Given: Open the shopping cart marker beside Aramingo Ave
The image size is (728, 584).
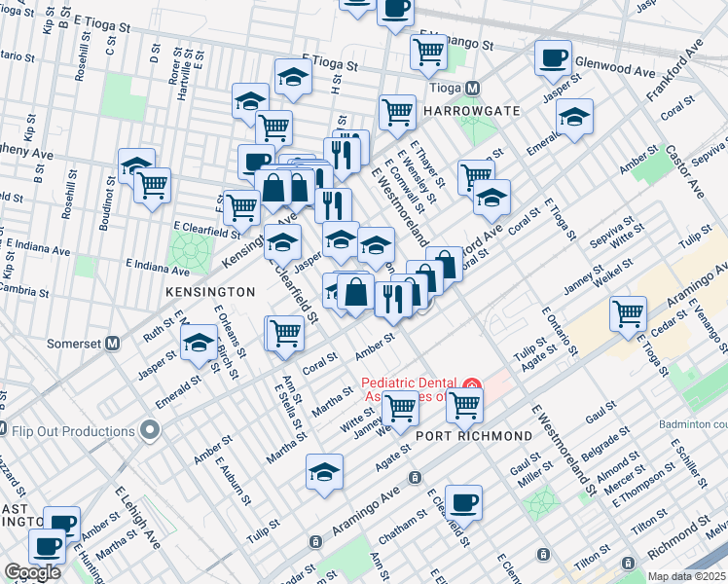Looking at the screenshot, I should pyautogui.click(x=628, y=312).
